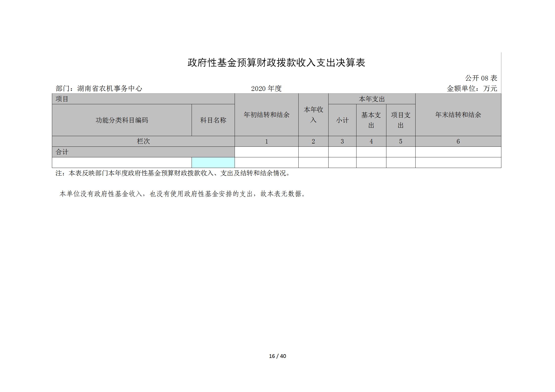This screenshot has width=555, height=392.
Task: Click column number 2 in 栏次 row
Action: pyautogui.click(x=313, y=141)
